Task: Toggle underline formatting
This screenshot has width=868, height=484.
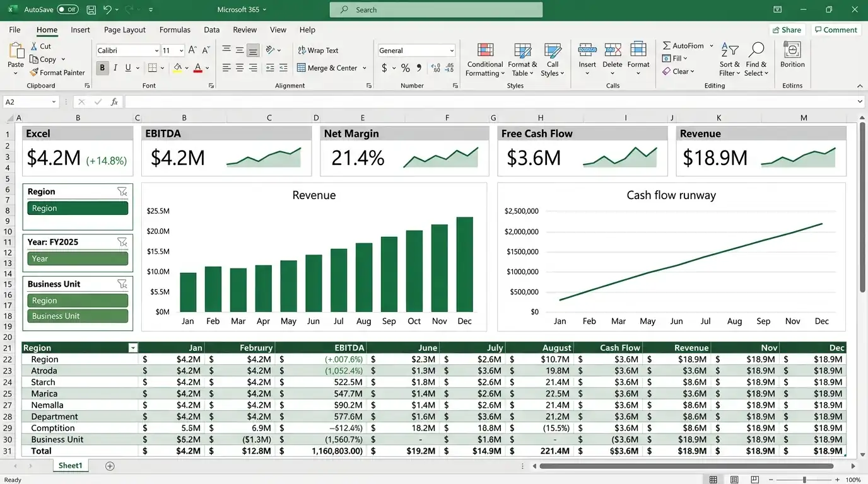Action: 128,67
